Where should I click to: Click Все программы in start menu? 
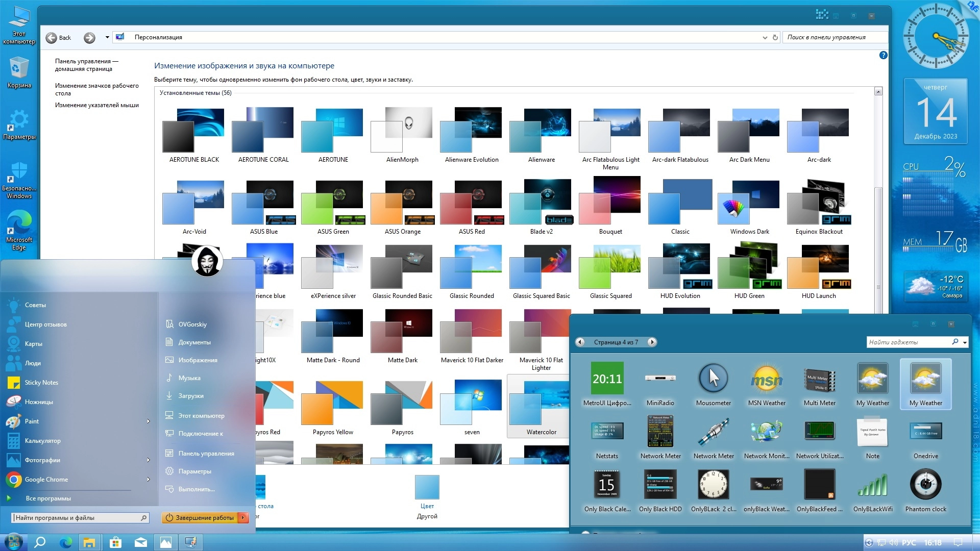tap(48, 498)
